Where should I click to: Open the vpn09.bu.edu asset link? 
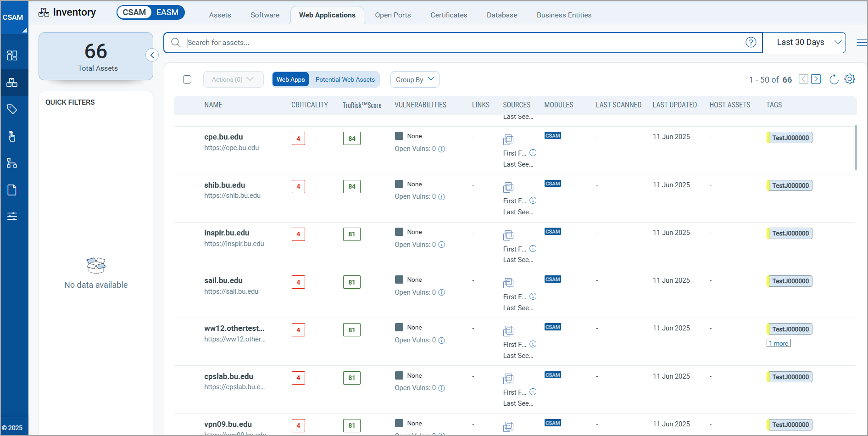[228, 424]
